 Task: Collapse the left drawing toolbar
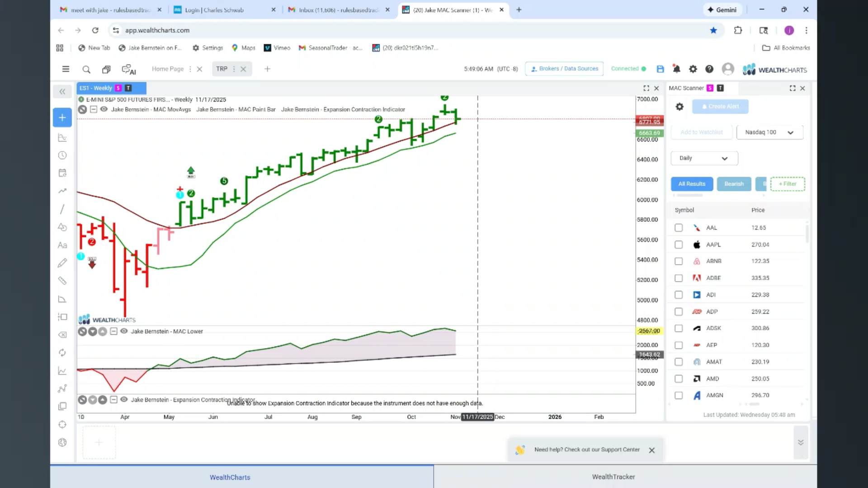pyautogui.click(x=62, y=92)
